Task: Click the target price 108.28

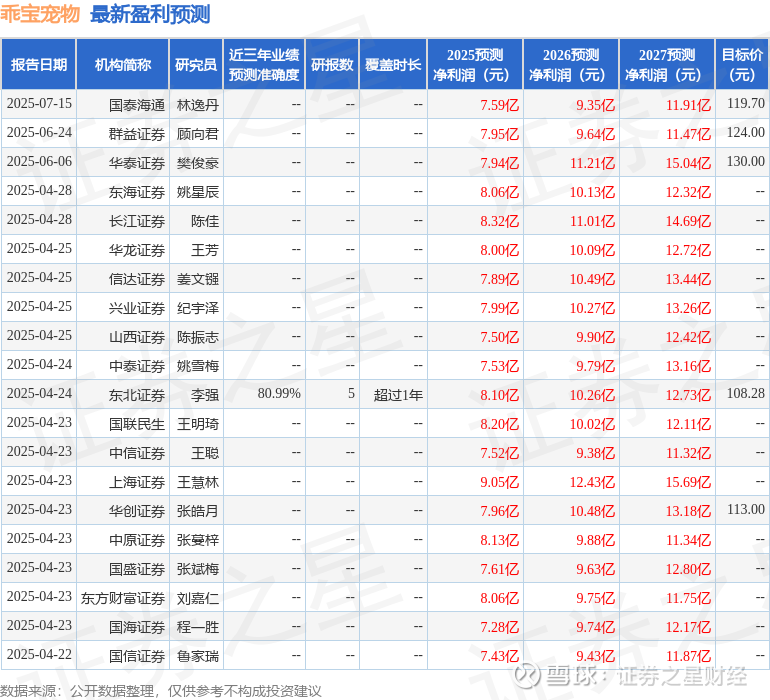Action: coord(746,393)
